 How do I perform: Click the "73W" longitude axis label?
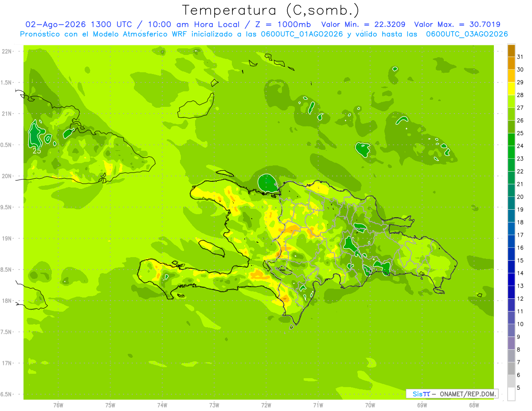coord(214,405)
